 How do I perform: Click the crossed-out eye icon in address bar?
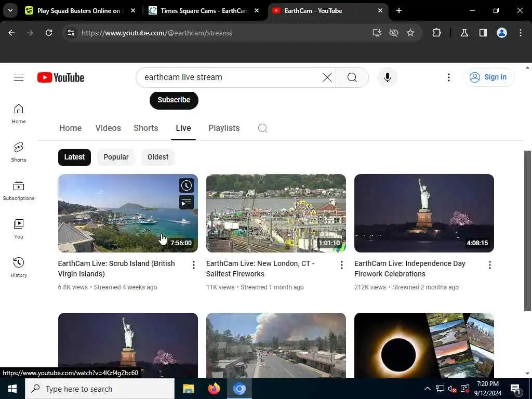[x=394, y=33]
